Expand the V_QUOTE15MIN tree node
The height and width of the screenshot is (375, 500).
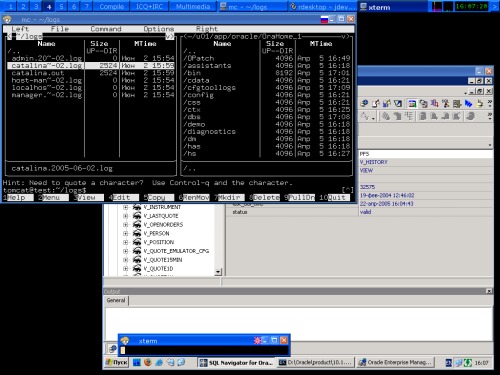(x=126, y=260)
